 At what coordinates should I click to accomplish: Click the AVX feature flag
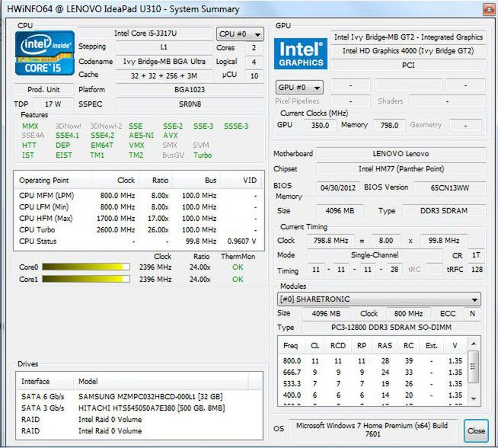tap(171, 136)
